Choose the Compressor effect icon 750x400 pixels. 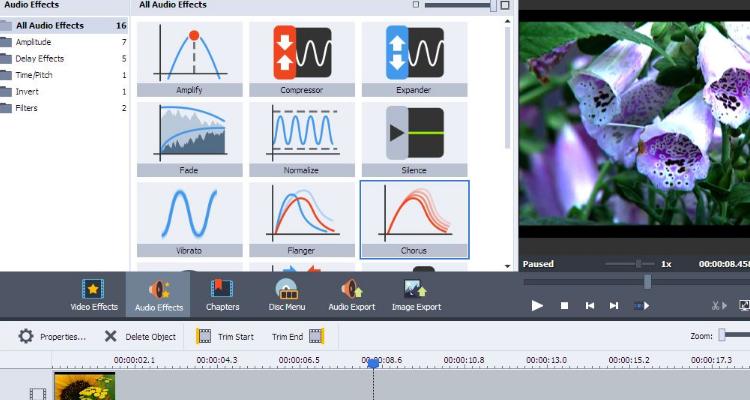tap(302, 59)
